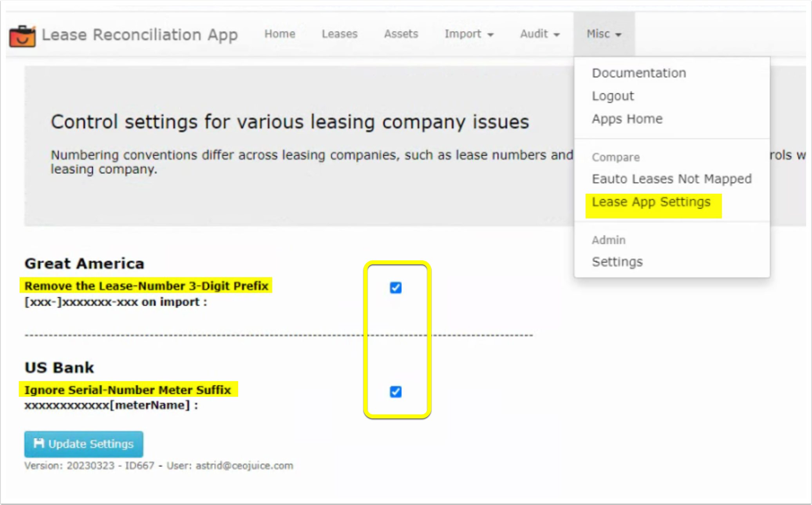Open Eauto Leases Not Mapped
This screenshot has height=505, width=812.
(x=672, y=179)
